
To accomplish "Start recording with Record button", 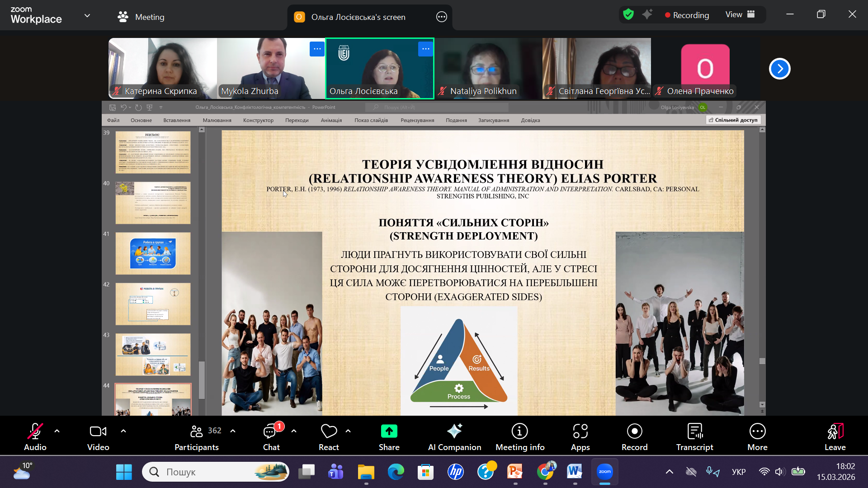I will pyautogui.click(x=634, y=436).
